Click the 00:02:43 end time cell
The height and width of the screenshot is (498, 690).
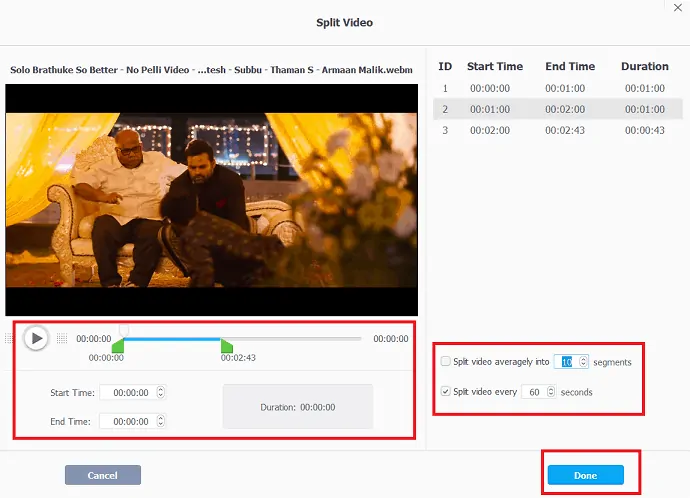(x=565, y=130)
